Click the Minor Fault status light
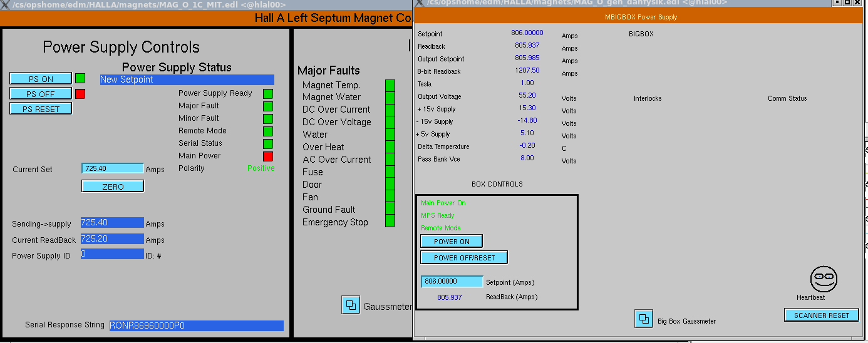 268,119
